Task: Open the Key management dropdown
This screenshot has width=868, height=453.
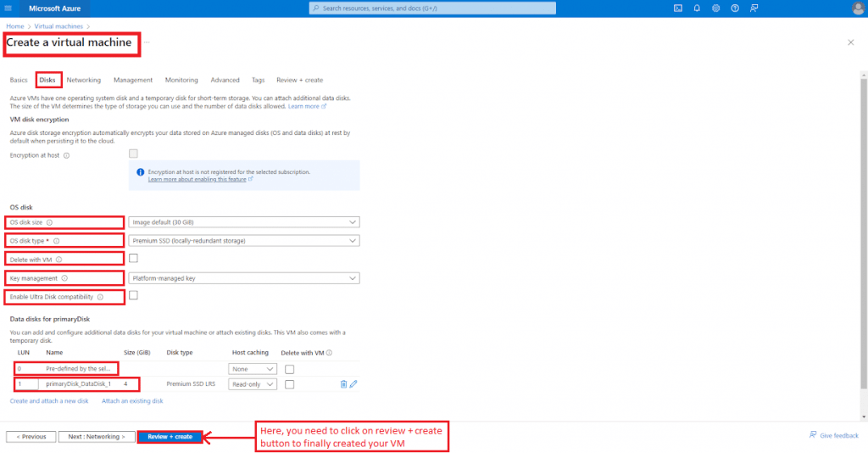Action: tap(244, 278)
